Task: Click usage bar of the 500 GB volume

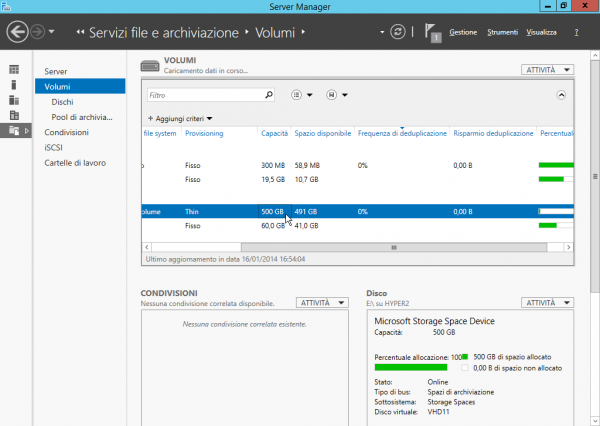Action: pyautogui.click(x=556, y=211)
